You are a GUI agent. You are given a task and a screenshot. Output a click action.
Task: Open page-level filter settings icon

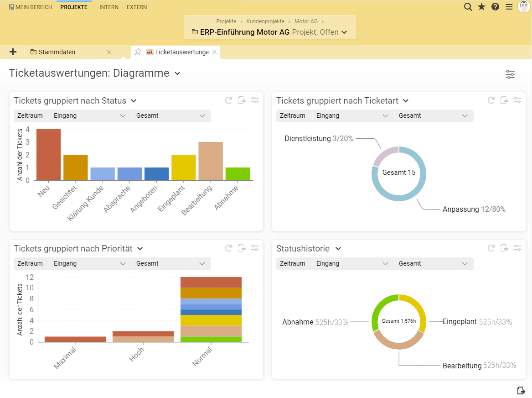[x=510, y=74]
